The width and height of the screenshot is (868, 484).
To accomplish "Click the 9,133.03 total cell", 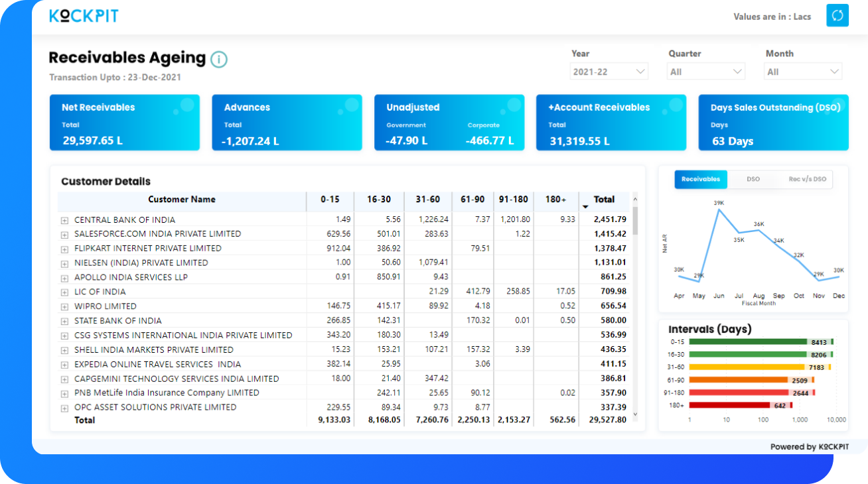I will point(334,420).
